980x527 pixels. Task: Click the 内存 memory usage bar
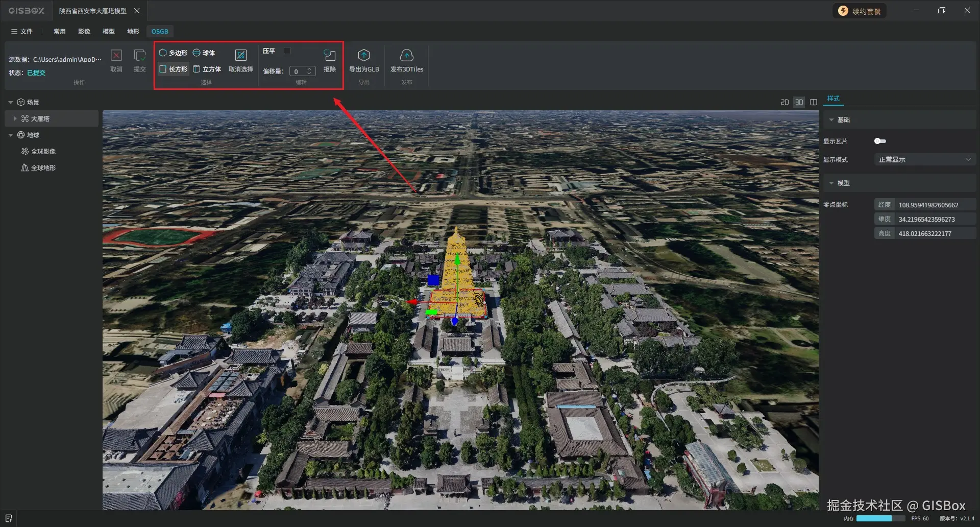(881, 518)
